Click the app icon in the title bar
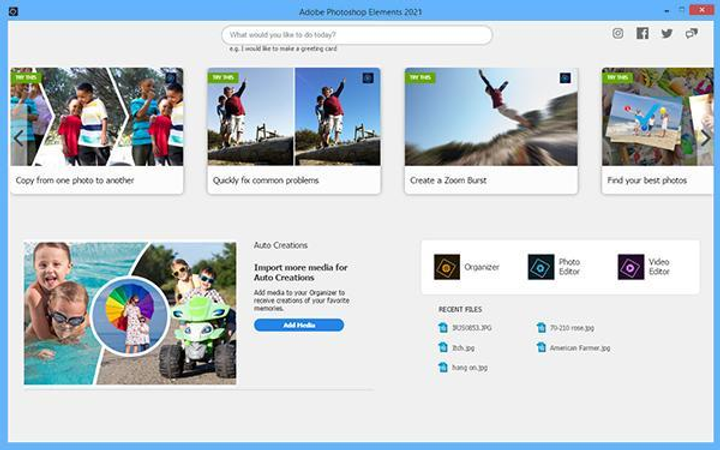 [x=13, y=11]
